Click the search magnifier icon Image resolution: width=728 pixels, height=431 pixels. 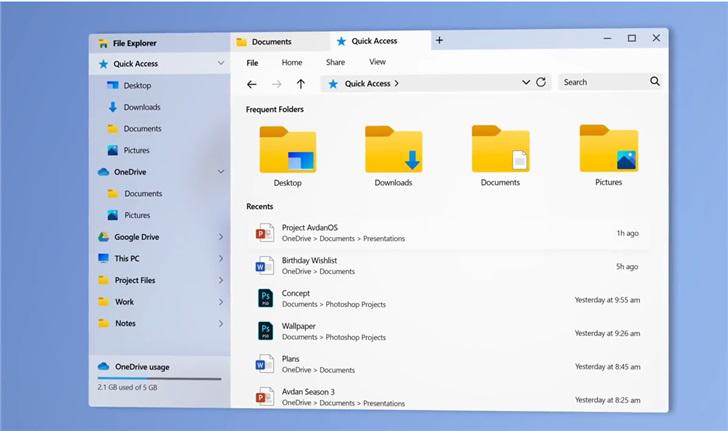click(x=655, y=81)
